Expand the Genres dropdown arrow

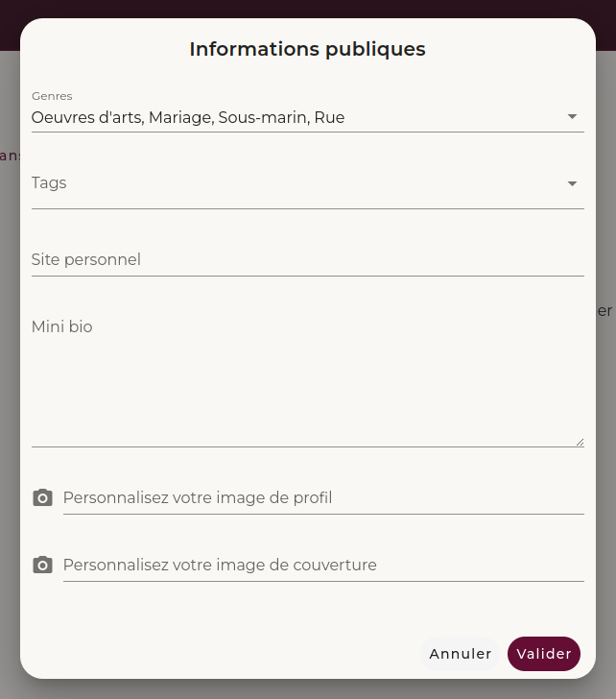point(572,117)
